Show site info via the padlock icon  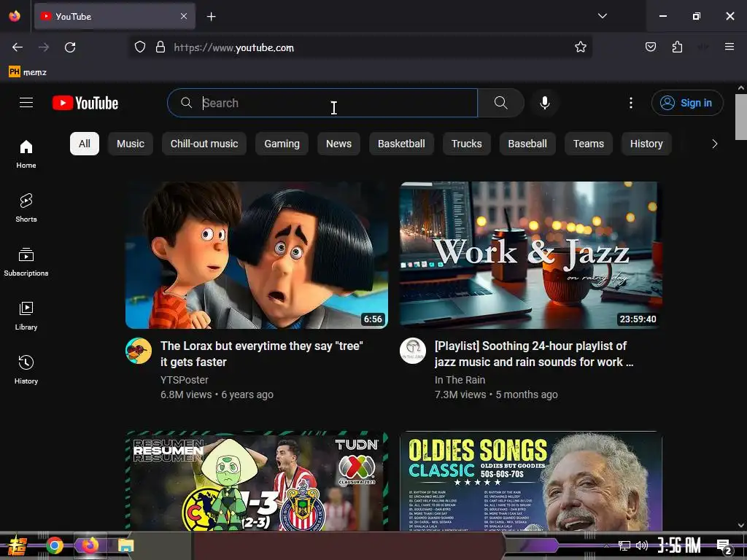160,47
